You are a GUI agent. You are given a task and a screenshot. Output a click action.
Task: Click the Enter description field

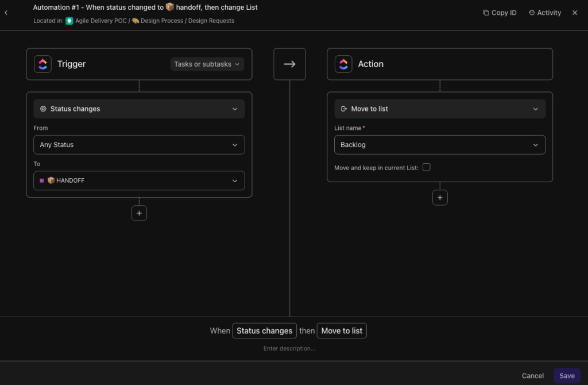[289, 348]
